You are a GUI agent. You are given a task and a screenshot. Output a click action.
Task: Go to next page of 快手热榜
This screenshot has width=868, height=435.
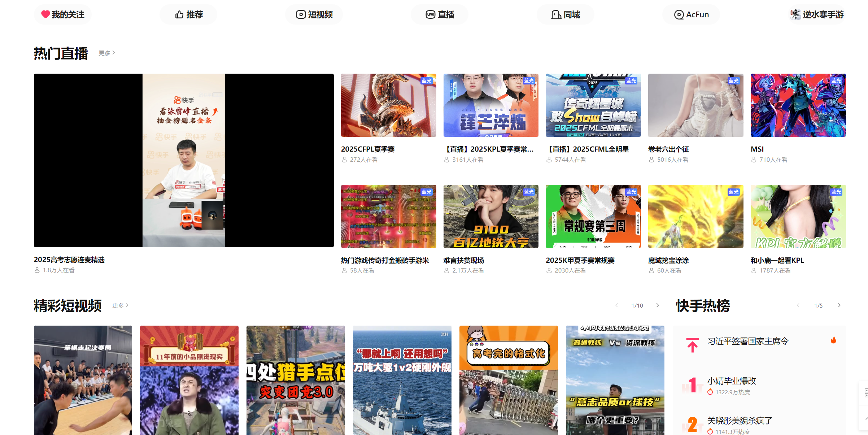(x=839, y=305)
